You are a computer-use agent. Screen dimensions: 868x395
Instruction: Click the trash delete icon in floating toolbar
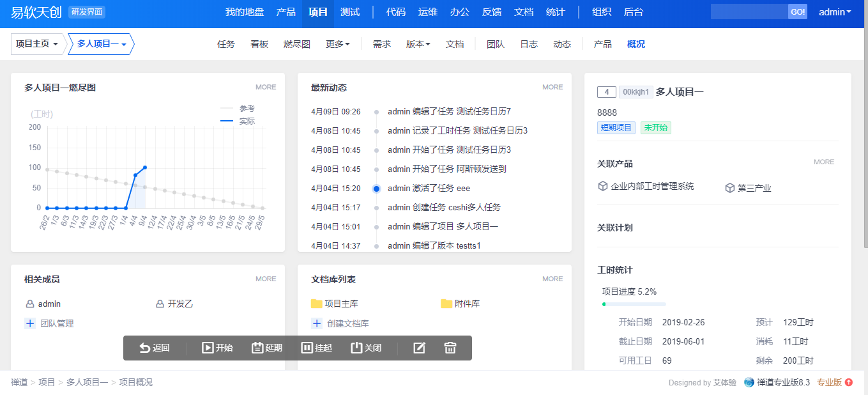tap(450, 348)
